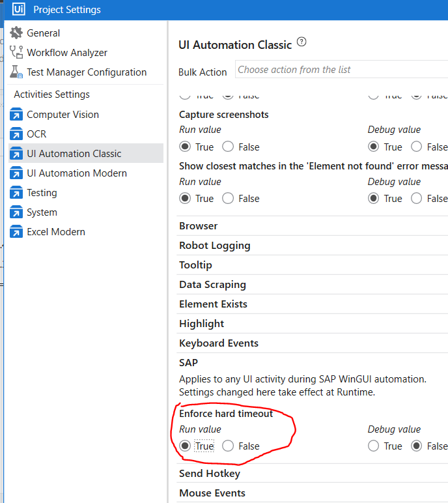The width and height of the screenshot is (448, 503).
Task: Set Enforce hard timeout Run value True
Action: pyautogui.click(x=185, y=446)
